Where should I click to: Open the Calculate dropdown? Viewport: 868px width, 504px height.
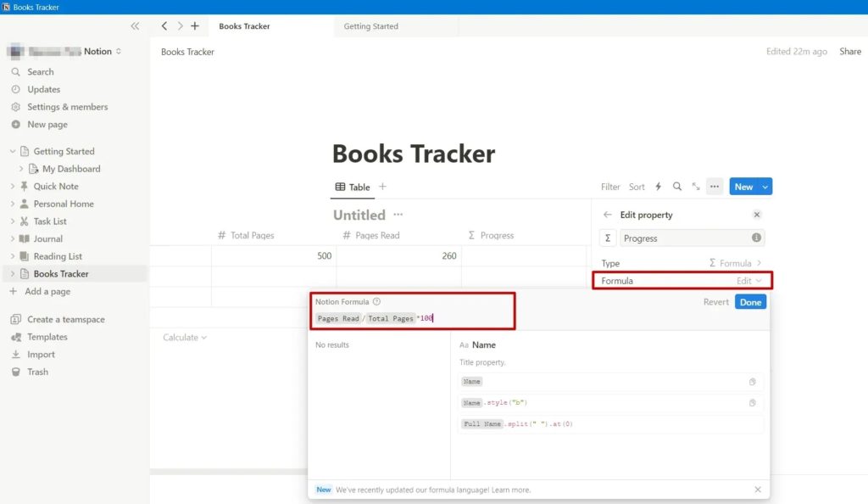pos(184,338)
